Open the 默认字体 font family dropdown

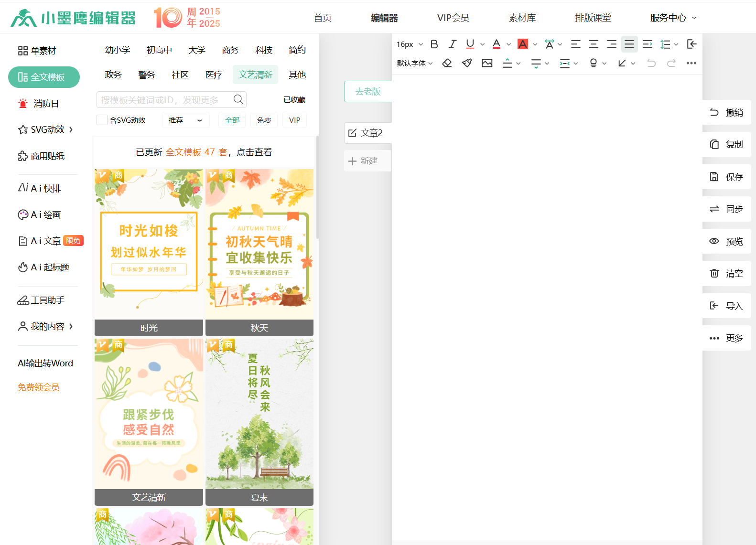point(414,63)
